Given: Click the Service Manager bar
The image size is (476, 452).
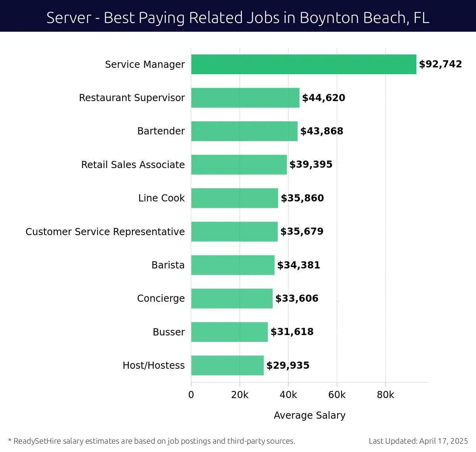Looking at the screenshot, I should click(304, 64).
